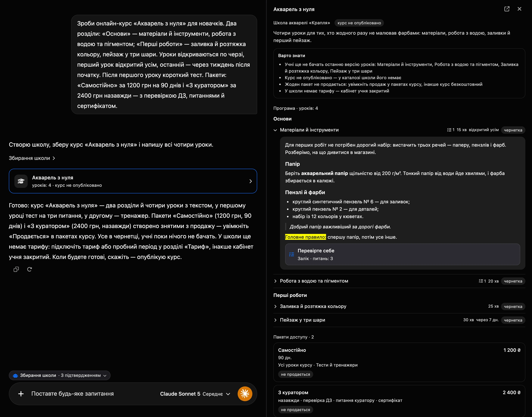532x417 pixels.
Task: Open the Перевірте себе quiz block
Action: tap(402, 254)
